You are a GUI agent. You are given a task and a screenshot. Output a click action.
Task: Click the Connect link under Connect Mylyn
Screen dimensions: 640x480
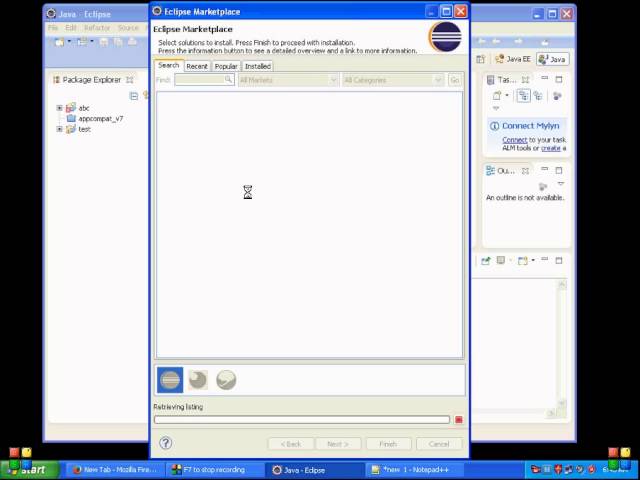coord(514,140)
